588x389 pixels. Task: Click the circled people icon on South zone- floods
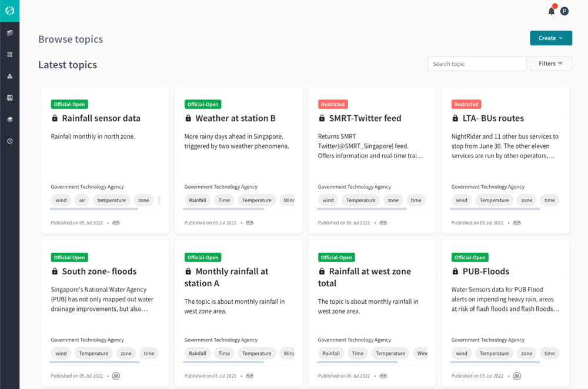tap(116, 376)
